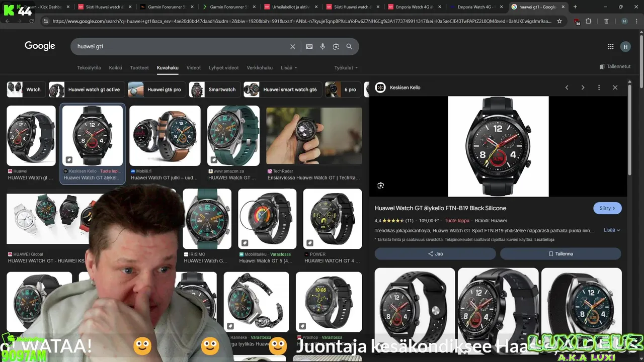Close the image preview panel
Screen dimensions: 644x362
click(615, 87)
